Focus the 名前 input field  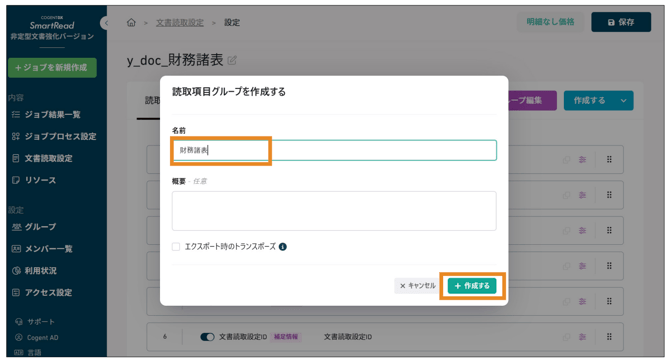(x=334, y=150)
